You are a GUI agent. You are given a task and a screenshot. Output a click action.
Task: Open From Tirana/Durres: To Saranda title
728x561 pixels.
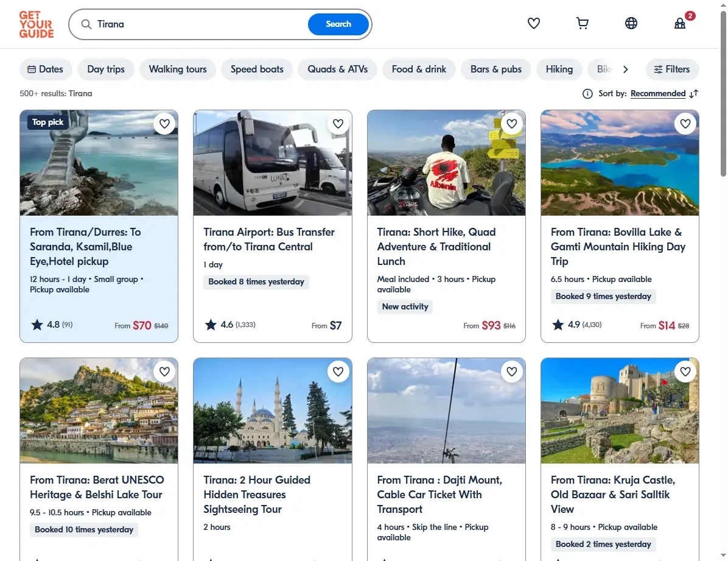click(x=85, y=246)
